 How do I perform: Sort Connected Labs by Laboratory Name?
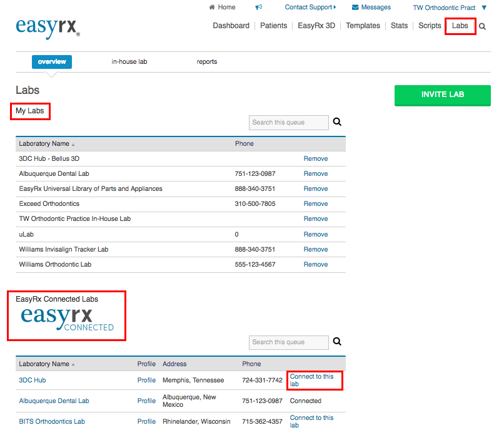click(x=47, y=364)
